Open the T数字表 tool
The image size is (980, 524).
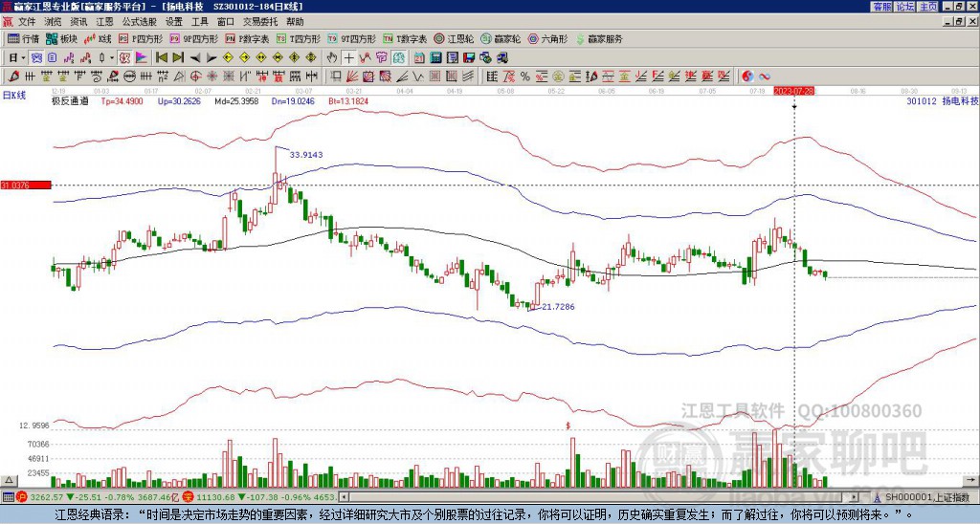(405, 38)
